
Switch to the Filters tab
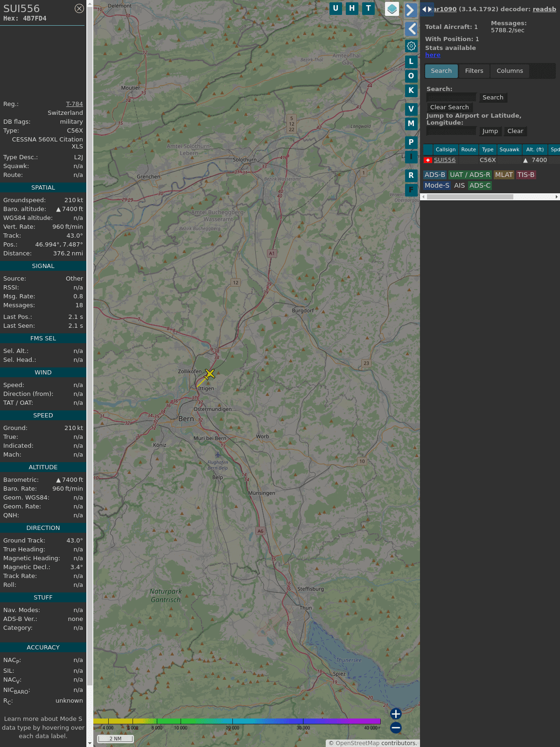[474, 71]
